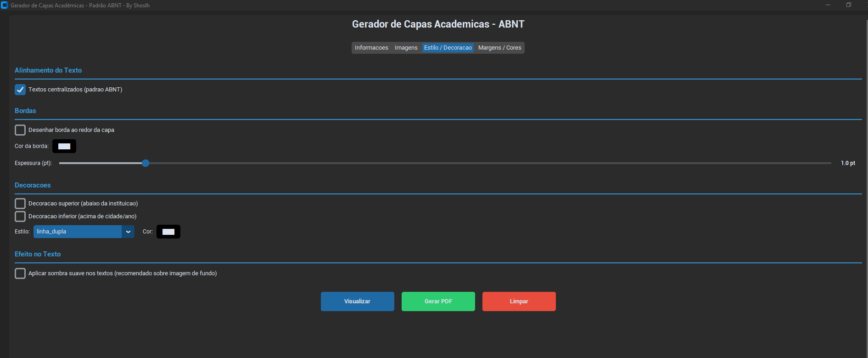Pick the Cor da borda color swatch
Image resolution: width=868 pixels, height=358 pixels.
coord(64,146)
